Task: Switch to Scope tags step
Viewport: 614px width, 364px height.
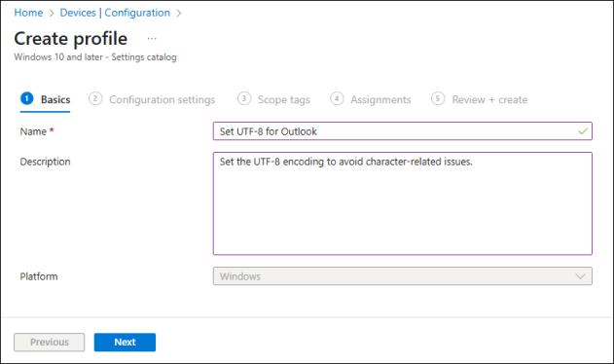Action: coord(273,99)
